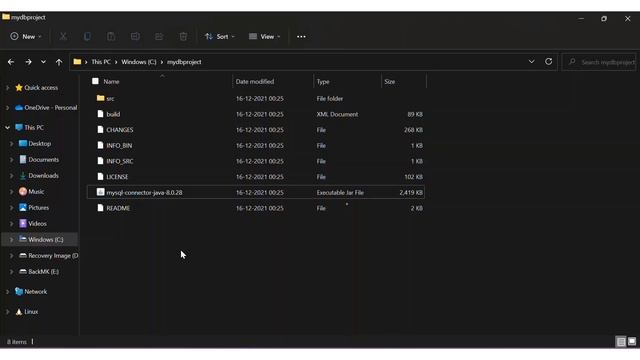The image size is (640, 360).
Task: Click the XML Document type cell
Action: (x=337, y=114)
